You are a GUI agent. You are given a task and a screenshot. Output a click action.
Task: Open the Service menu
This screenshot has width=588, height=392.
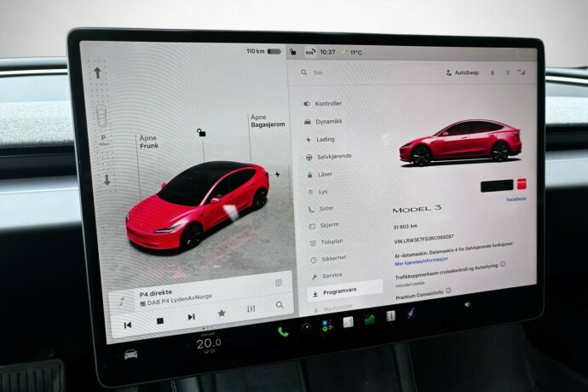[327, 276]
